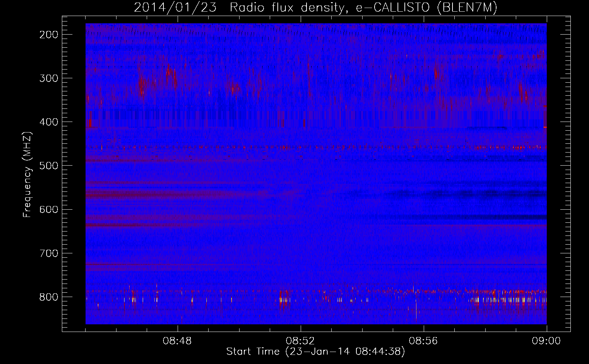
Task: Click the 400 frequency tick label
Action: tap(49, 122)
